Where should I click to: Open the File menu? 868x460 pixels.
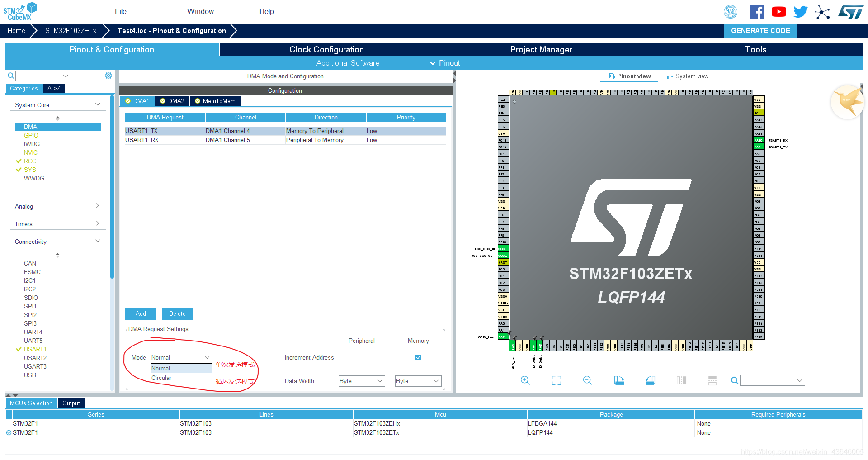(x=121, y=11)
